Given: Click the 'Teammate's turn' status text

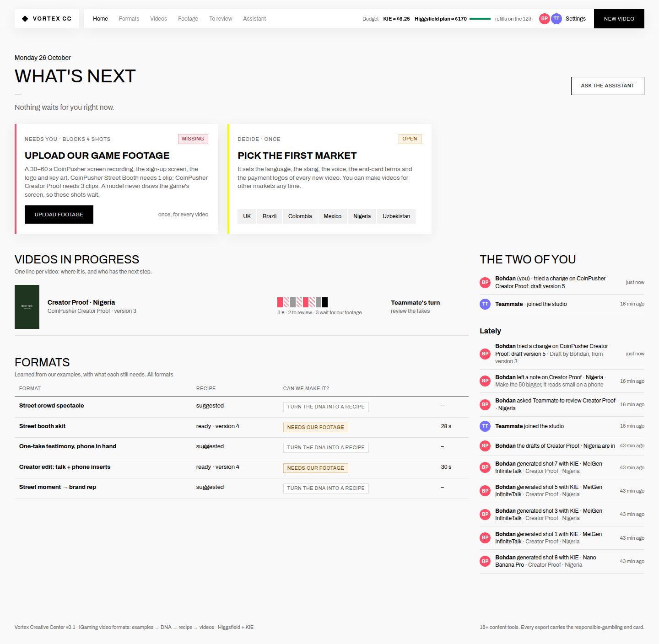Looking at the screenshot, I should (416, 303).
